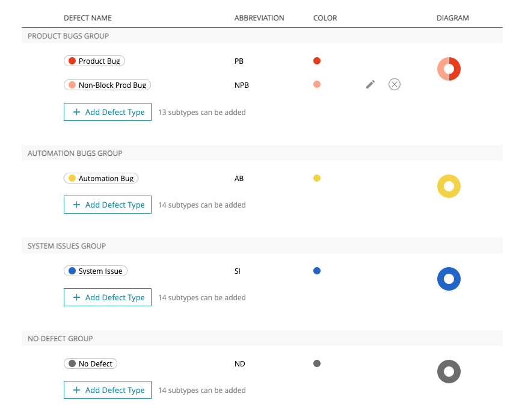Click the ABBREVIATION column header
The image size is (510, 420).
coord(259,18)
